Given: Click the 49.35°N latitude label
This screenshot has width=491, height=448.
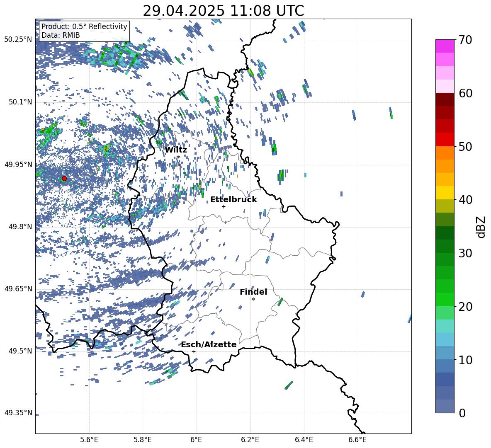Looking at the screenshot, I should tap(18, 413).
